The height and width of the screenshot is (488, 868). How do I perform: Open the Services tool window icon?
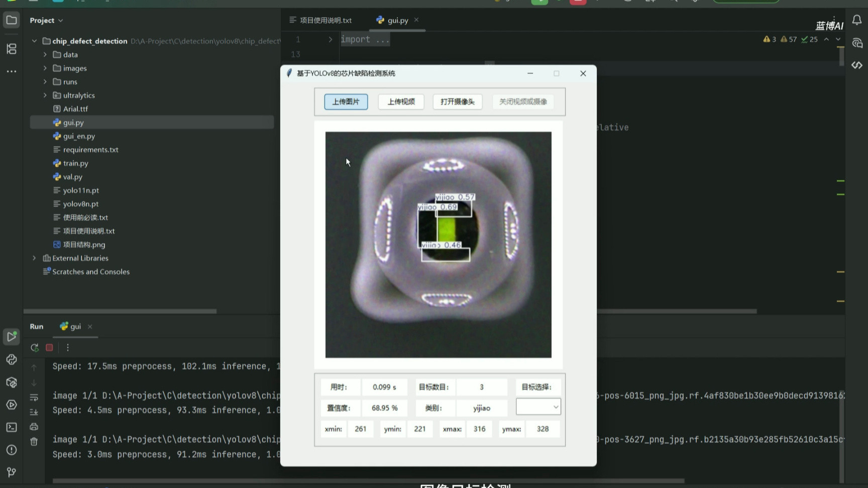click(11, 405)
